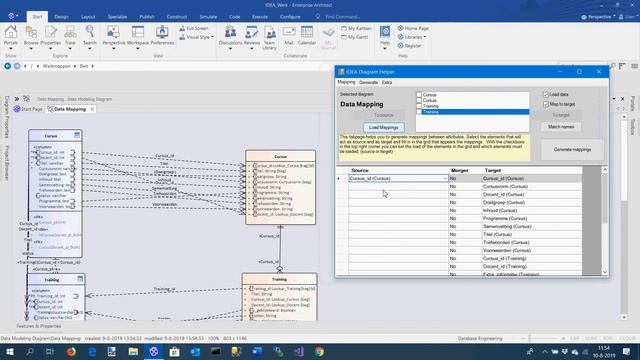Viewport: 640px width, 360px height.
Task: Expand the Visual Style dropdown
Action: (212, 37)
